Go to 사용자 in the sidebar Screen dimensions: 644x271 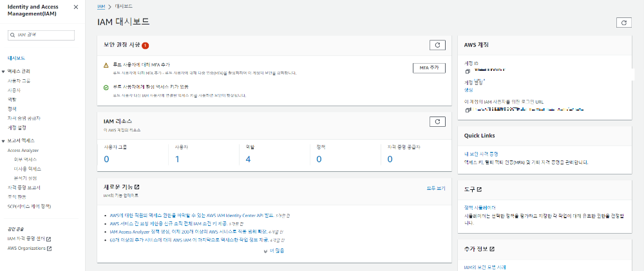(14, 90)
